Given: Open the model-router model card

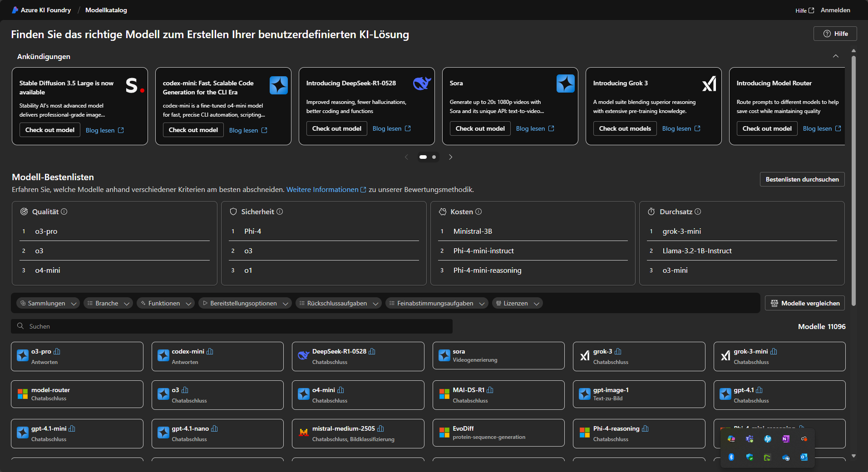Looking at the screenshot, I should pos(77,394).
